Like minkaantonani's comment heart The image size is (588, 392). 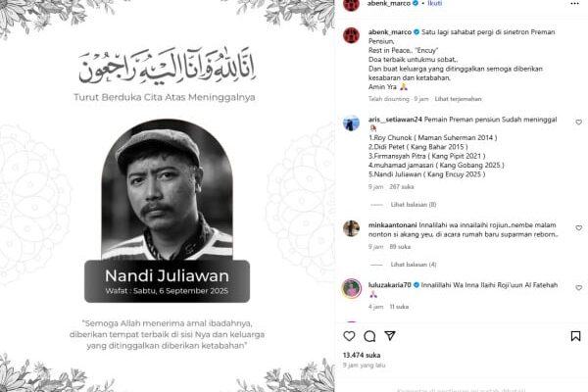pos(578,228)
